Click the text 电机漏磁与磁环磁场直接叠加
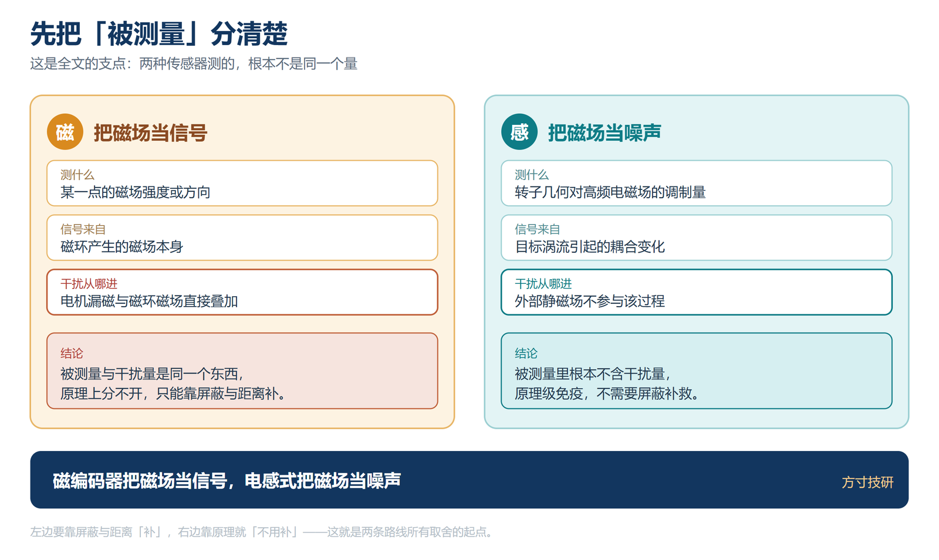This screenshot has width=939, height=560. [x=149, y=301]
